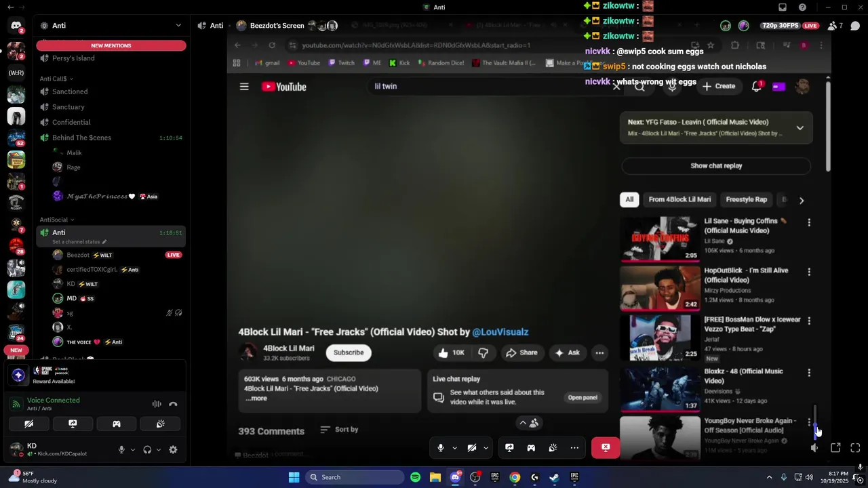Viewport: 868px width, 488px height.
Task: Deafen using headphones icon in user panel
Action: [x=147, y=449]
